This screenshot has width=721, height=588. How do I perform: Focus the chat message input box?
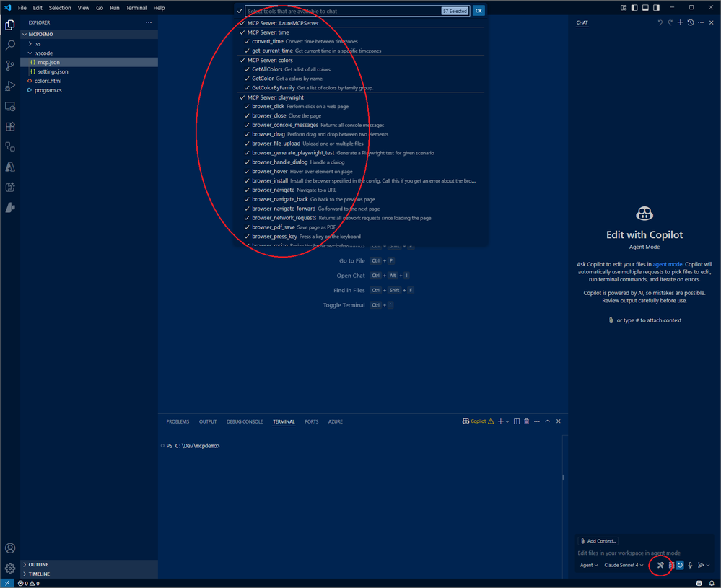pos(644,553)
